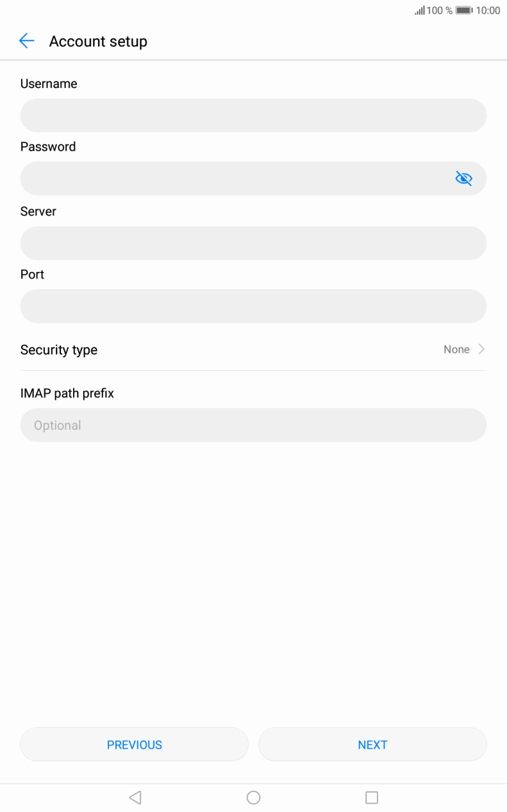This screenshot has height=812, width=507.
Task: Focus the Password text field
Action: (234, 178)
